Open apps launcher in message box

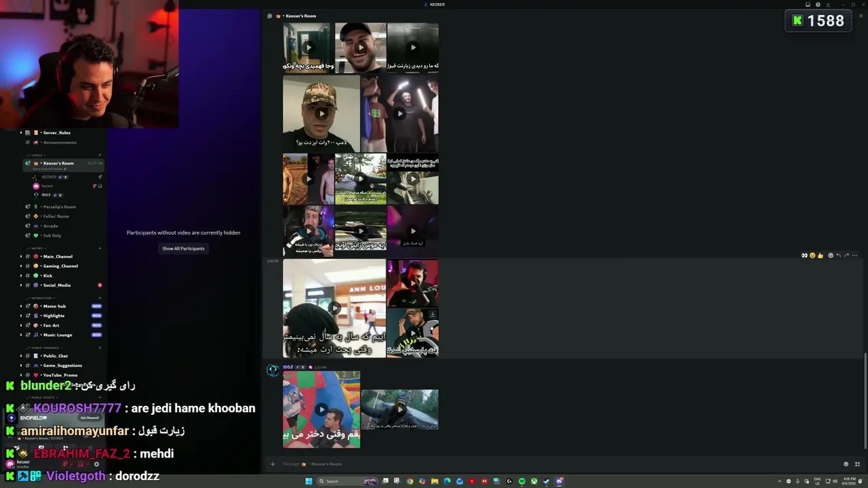click(x=857, y=464)
